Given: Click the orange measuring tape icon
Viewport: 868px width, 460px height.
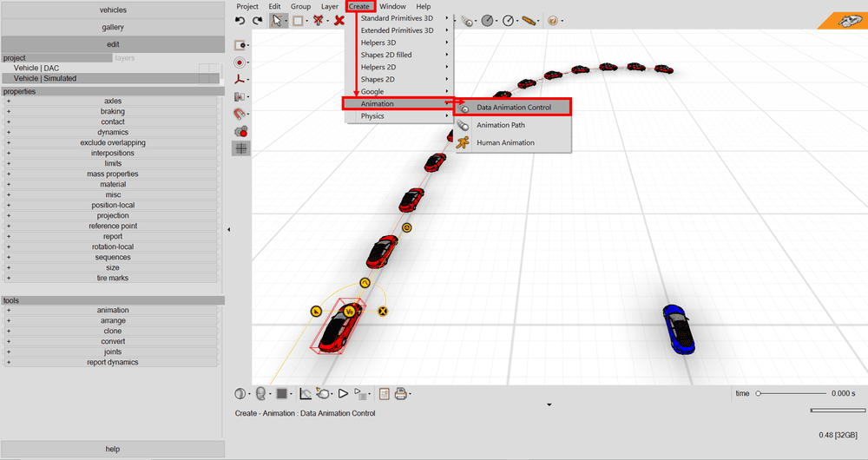Looking at the screenshot, I should (x=529, y=21).
